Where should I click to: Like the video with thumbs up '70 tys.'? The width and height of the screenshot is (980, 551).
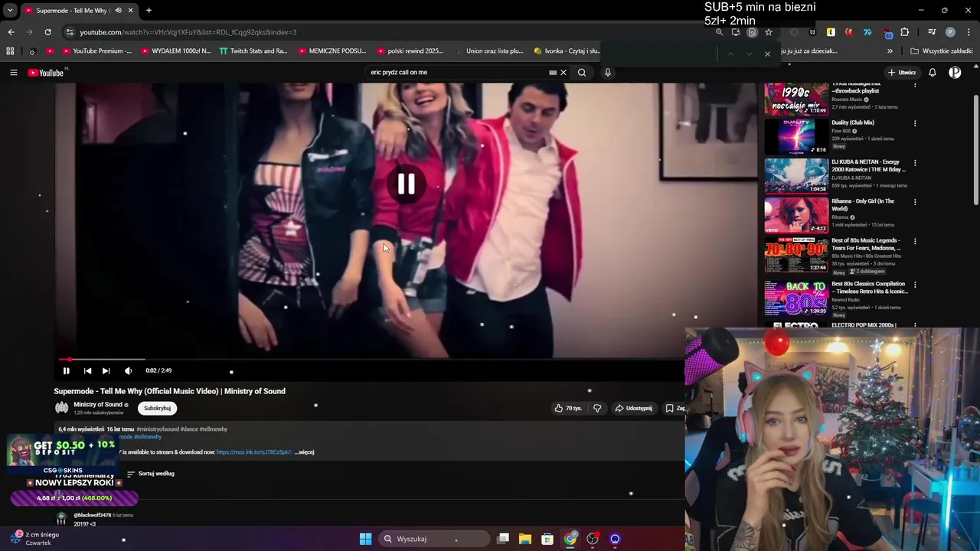tap(568, 408)
